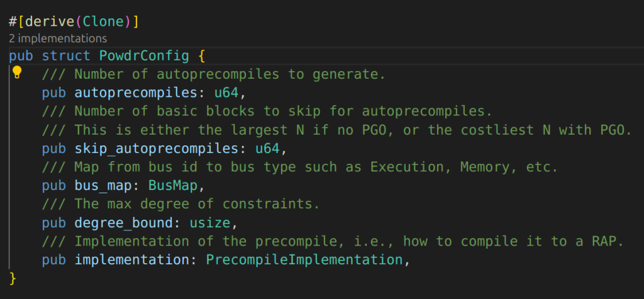
Task: Click the skip_autoprecompiles field name
Action: (157, 149)
